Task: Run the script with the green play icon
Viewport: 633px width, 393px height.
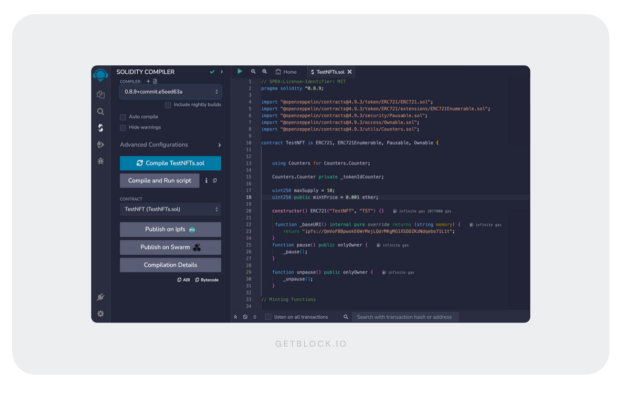Action: 240,71
